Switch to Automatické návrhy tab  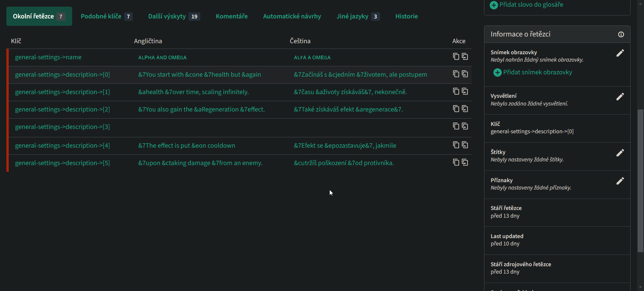292,16
